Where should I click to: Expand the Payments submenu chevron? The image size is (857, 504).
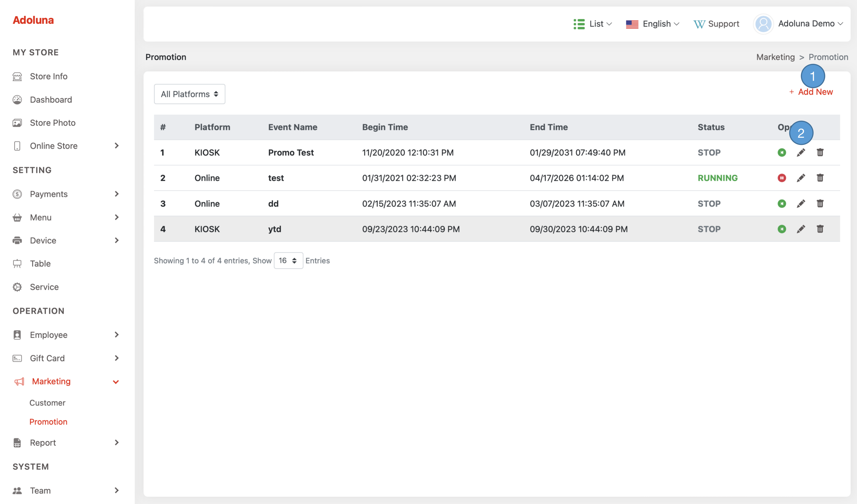117,194
